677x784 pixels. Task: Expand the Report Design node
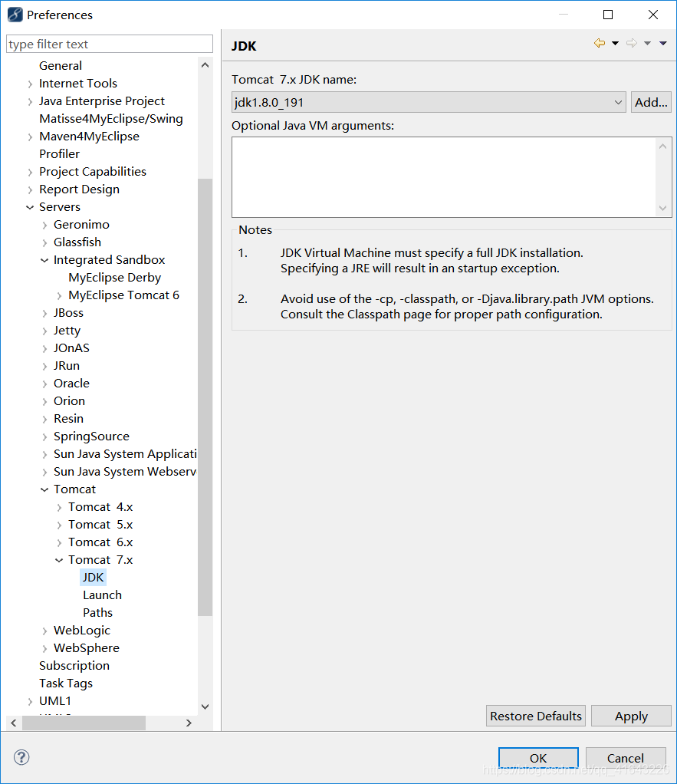tap(30, 190)
